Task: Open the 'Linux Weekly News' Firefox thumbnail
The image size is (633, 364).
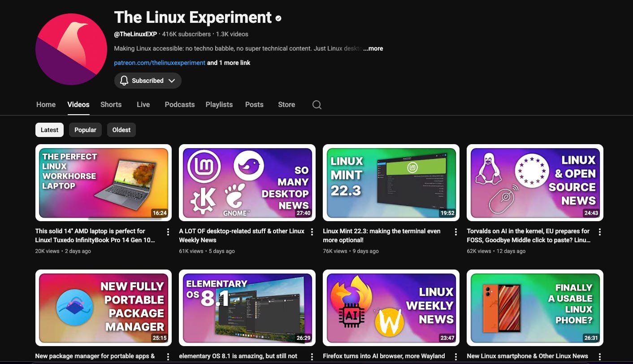Action: click(x=391, y=308)
